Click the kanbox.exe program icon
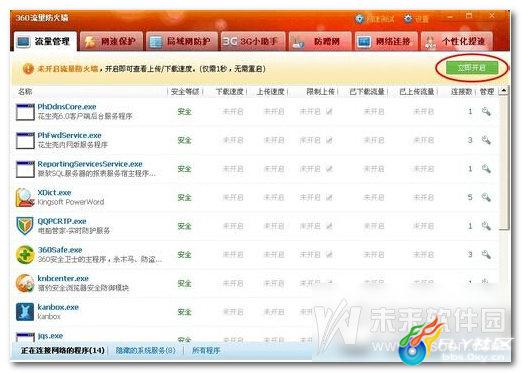The image size is (522, 373). coord(25,312)
